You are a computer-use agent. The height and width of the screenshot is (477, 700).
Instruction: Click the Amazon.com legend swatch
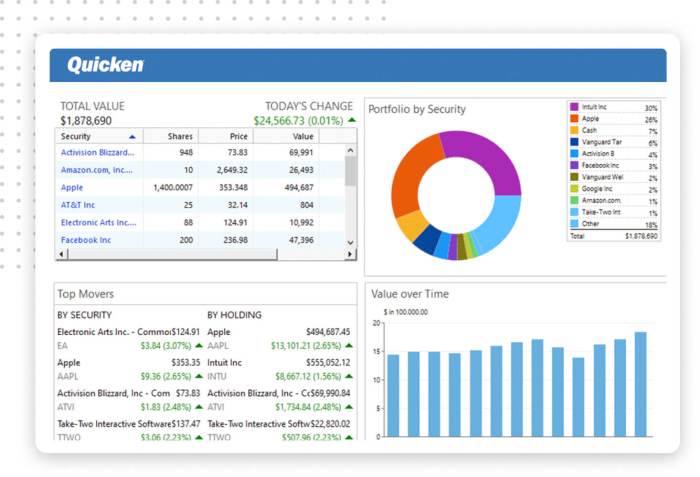(574, 200)
